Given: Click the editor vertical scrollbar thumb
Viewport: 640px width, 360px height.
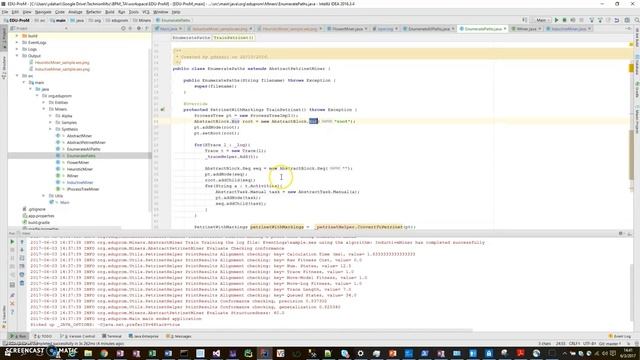Looking at the screenshot, I should (631, 155).
